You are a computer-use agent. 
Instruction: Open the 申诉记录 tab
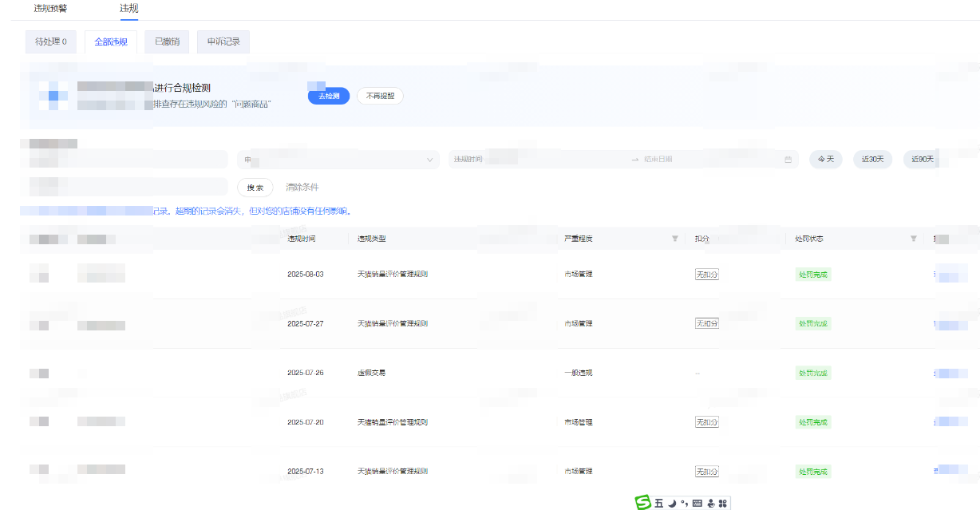[223, 42]
